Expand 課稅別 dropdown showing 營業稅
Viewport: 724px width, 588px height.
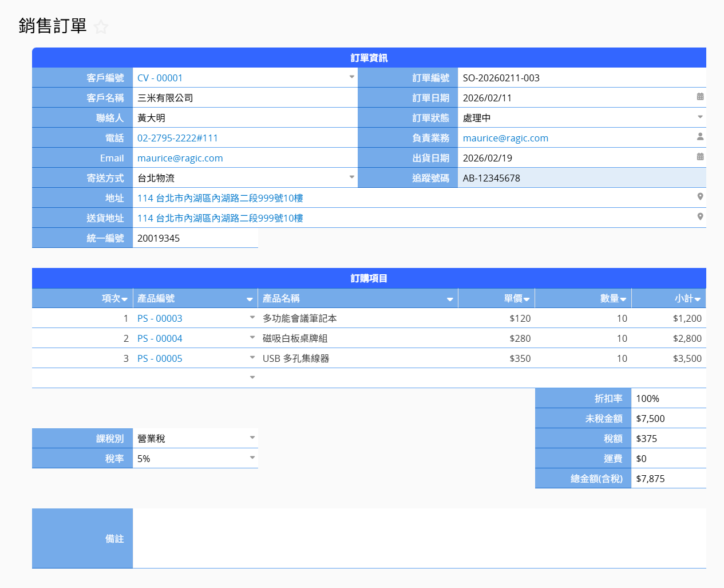click(x=252, y=437)
